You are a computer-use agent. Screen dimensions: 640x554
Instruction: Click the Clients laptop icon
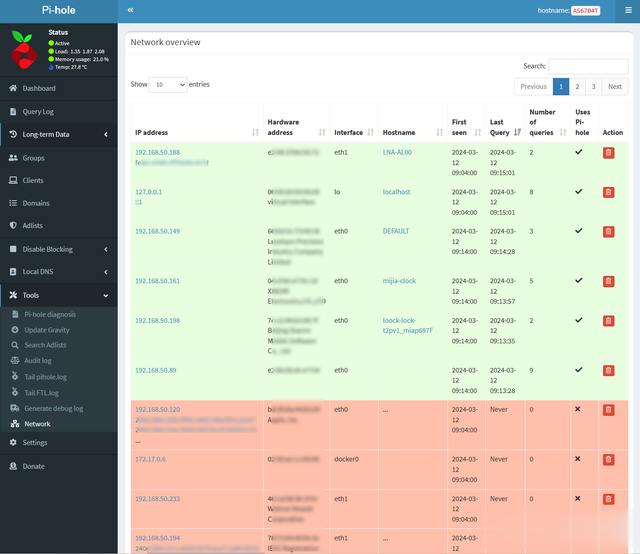13,180
